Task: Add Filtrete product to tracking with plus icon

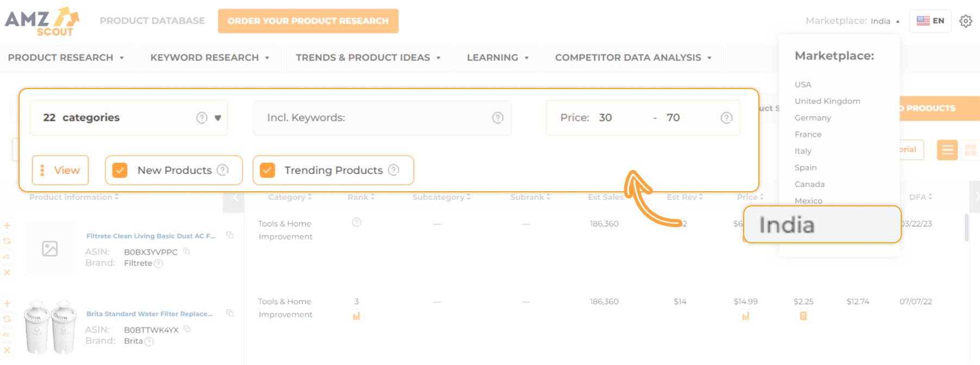Action: (x=7, y=225)
